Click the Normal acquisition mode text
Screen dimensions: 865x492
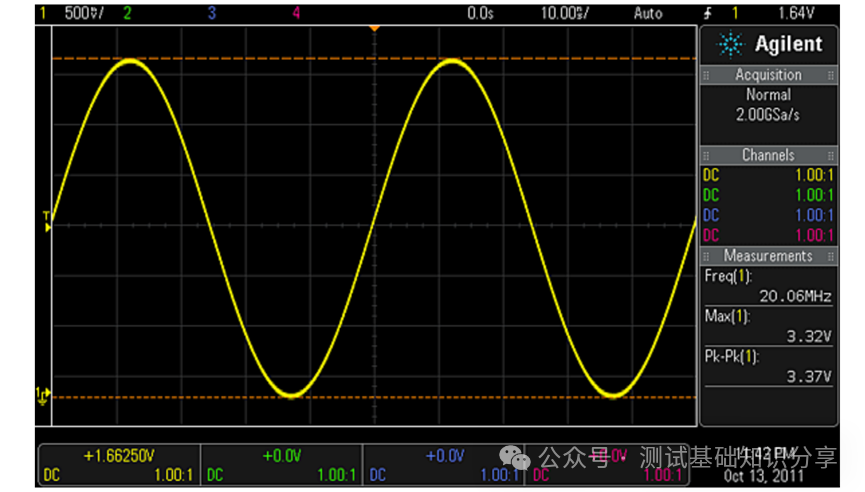pyautogui.click(x=768, y=95)
